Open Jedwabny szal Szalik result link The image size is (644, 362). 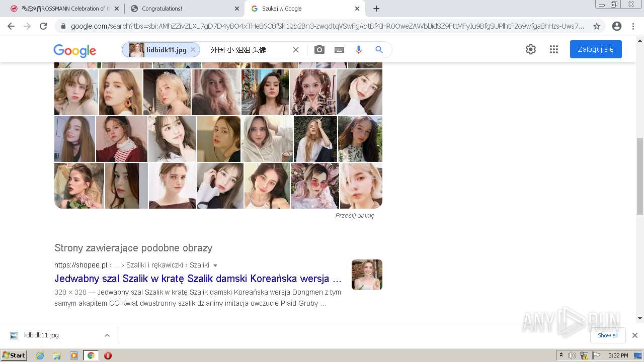tap(198, 279)
